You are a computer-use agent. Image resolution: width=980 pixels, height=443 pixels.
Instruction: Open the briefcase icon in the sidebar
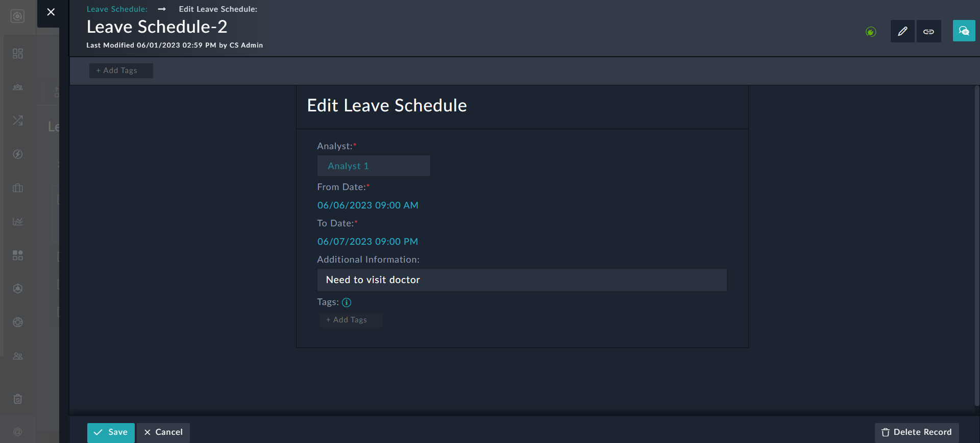click(x=18, y=188)
